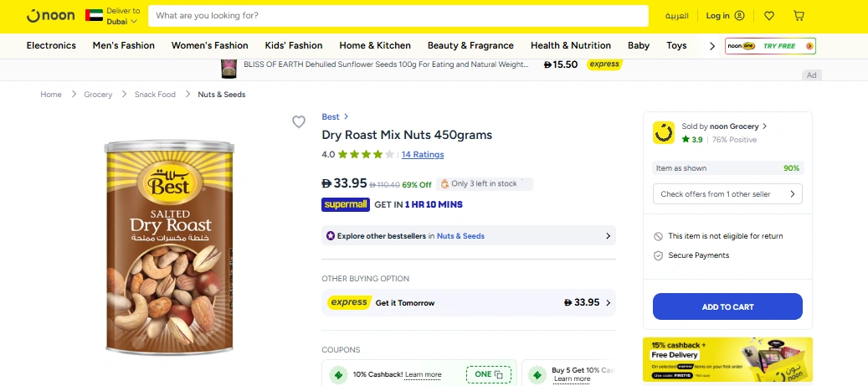Open the 14 Ratings link

pos(423,155)
